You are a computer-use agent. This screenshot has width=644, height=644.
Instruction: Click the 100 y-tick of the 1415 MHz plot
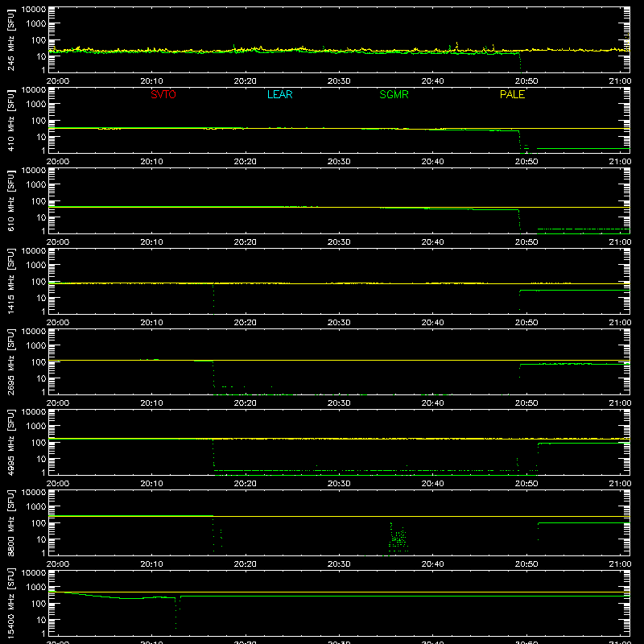pos(39,281)
